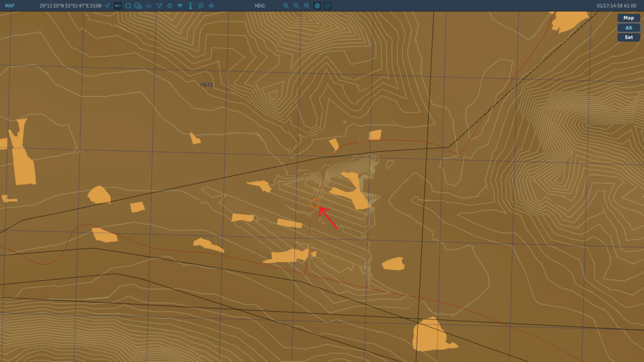644x362 pixels.
Task: Click the wifi-shaped signal icon
Action: [x=180, y=6]
